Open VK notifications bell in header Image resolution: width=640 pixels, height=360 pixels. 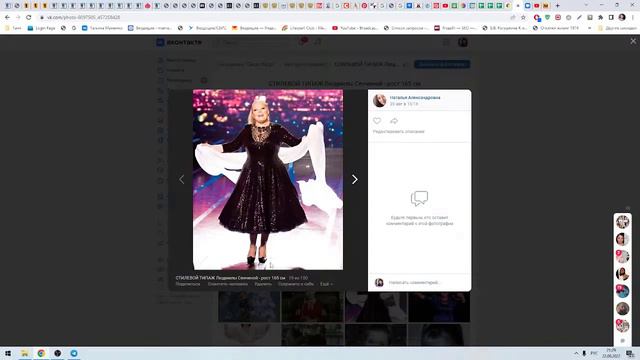pos(302,42)
